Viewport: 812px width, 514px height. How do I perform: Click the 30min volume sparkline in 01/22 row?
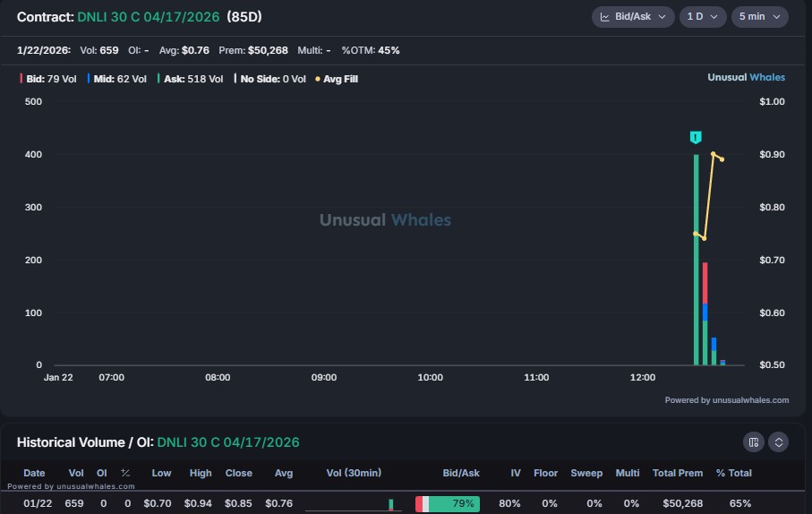click(x=354, y=504)
